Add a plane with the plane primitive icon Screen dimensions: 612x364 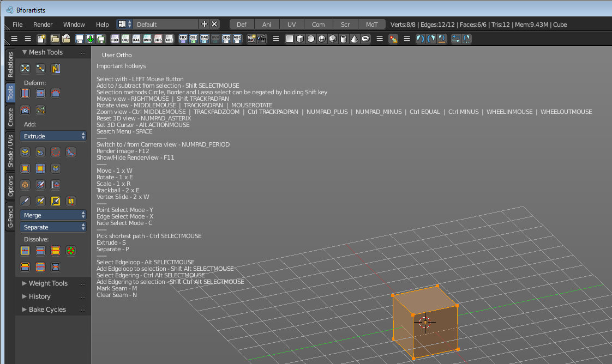coord(290,39)
